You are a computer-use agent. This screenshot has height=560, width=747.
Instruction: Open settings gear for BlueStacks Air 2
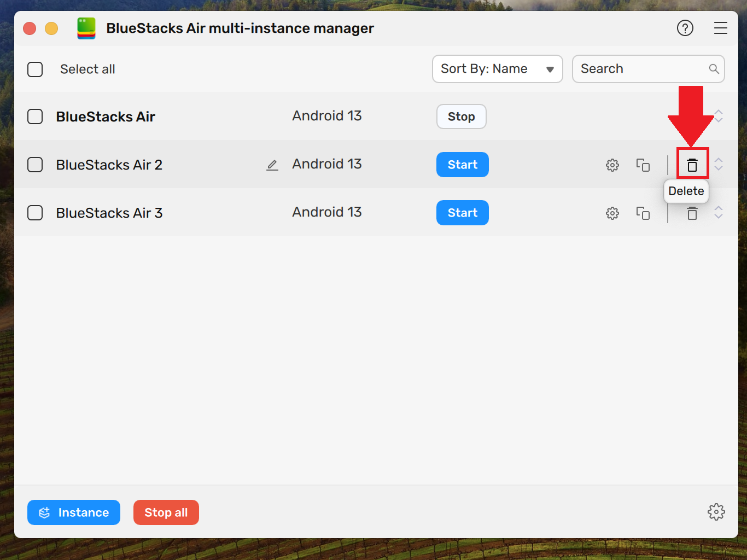(612, 165)
